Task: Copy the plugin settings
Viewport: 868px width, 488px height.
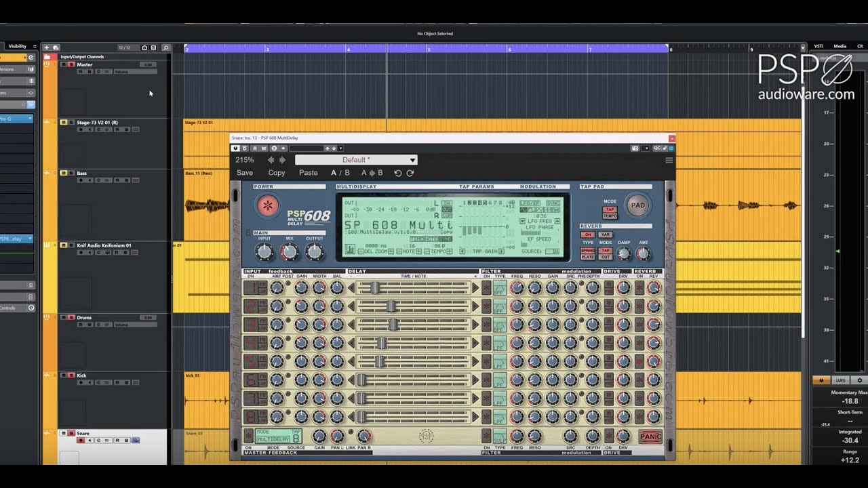Action: (277, 173)
